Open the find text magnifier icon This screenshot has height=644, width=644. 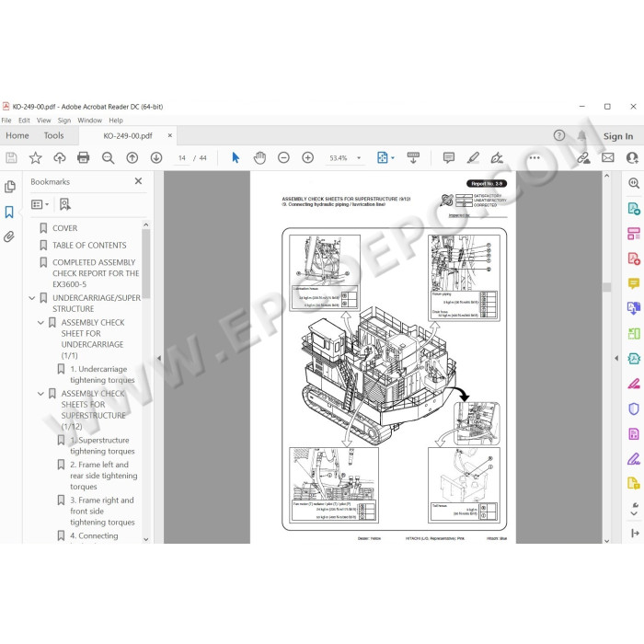tap(108, 157)
